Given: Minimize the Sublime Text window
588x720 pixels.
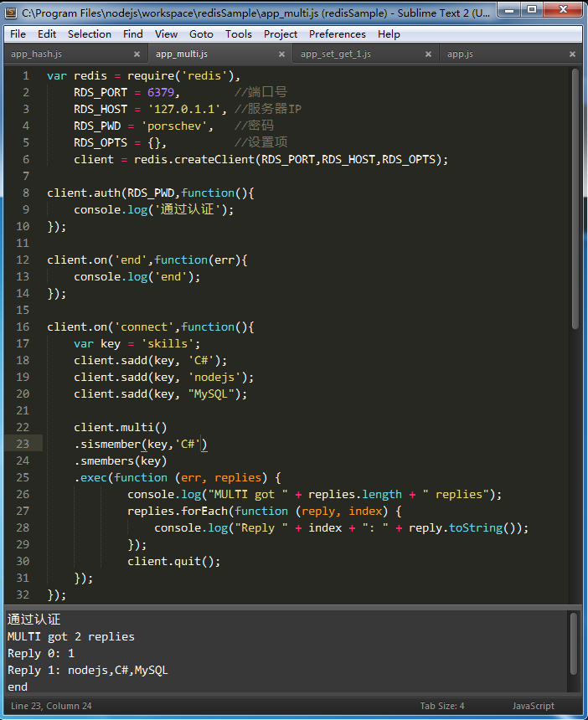Looking at the screenshot, I should click(x=508, y=10).
